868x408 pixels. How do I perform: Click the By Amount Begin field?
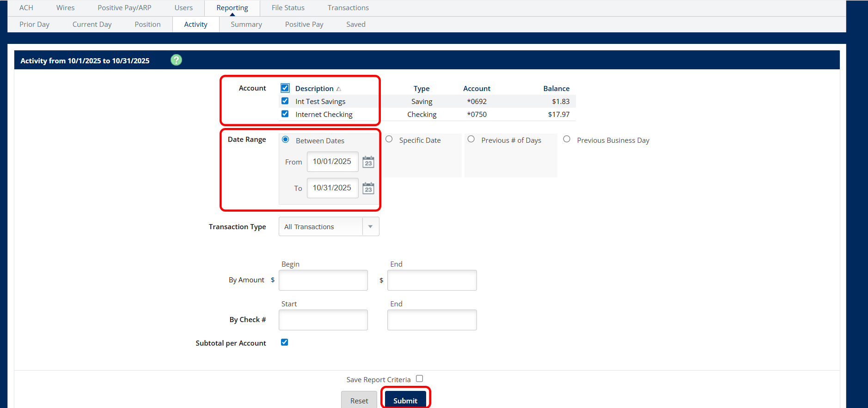(323, 280)
